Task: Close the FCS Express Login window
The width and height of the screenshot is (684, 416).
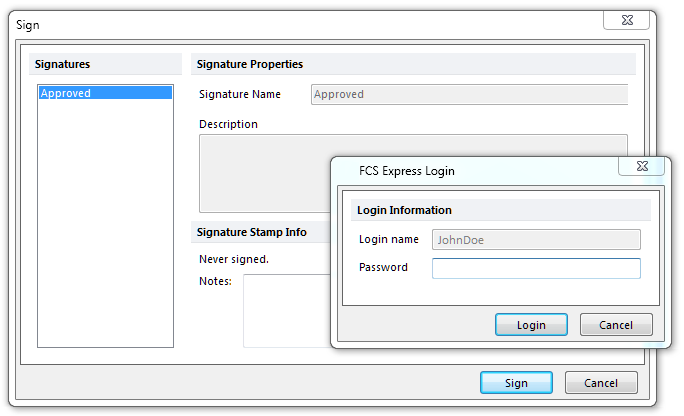Action: [x=642, y=165]
